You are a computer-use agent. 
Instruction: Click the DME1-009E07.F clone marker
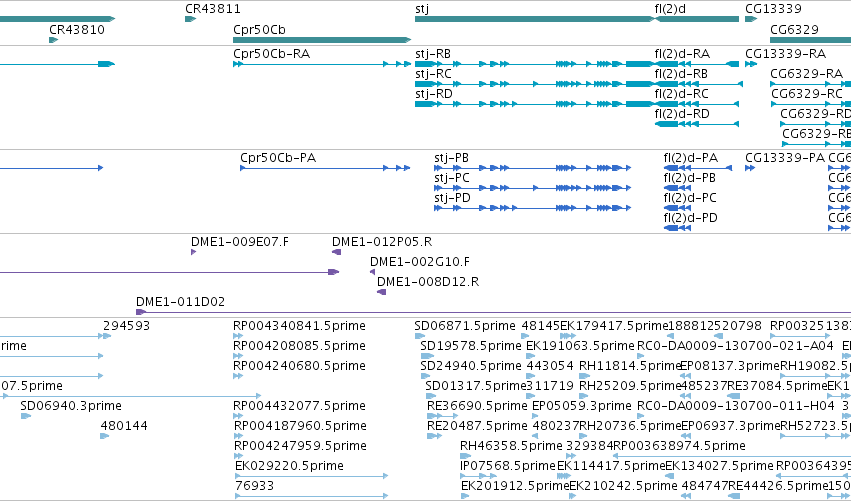[x=193, y=252]
